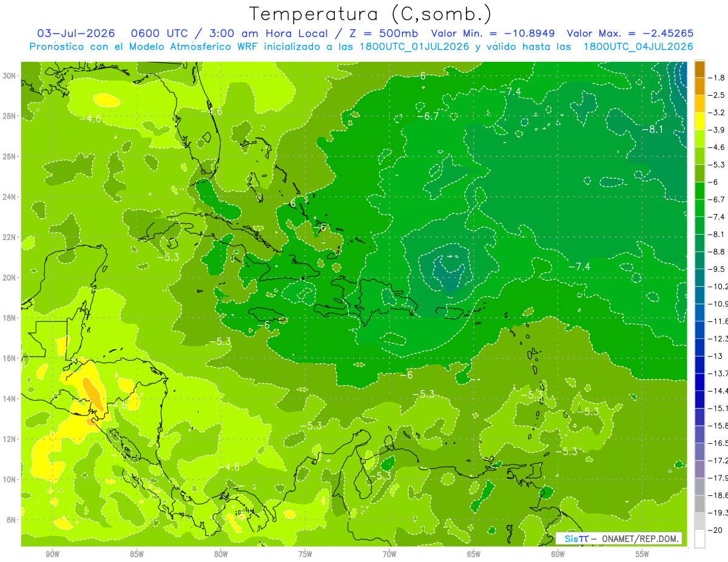This screenshot has width=728, height=562.
Task: Click the "65W" longitude label
Action: pos(474,554)
